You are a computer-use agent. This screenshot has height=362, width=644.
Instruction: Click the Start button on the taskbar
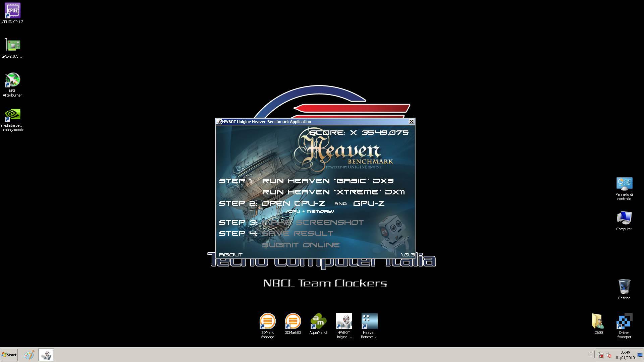(x=9, y=355)
